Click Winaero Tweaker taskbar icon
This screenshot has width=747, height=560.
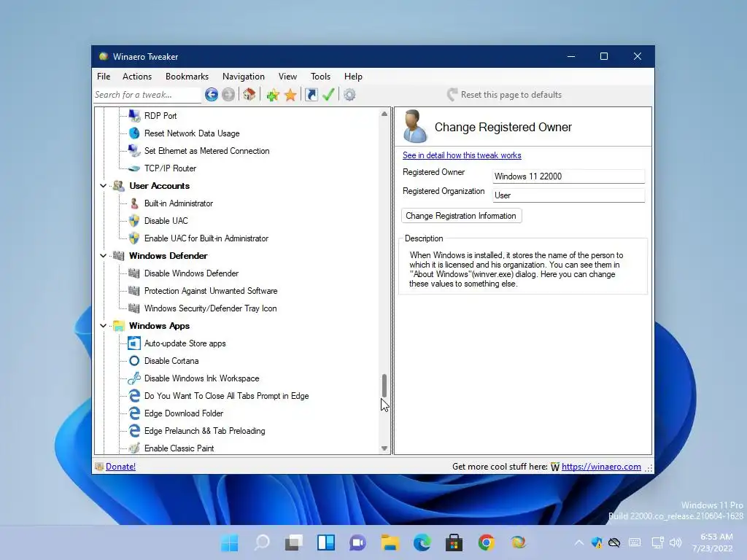click(x=518, y=542)
